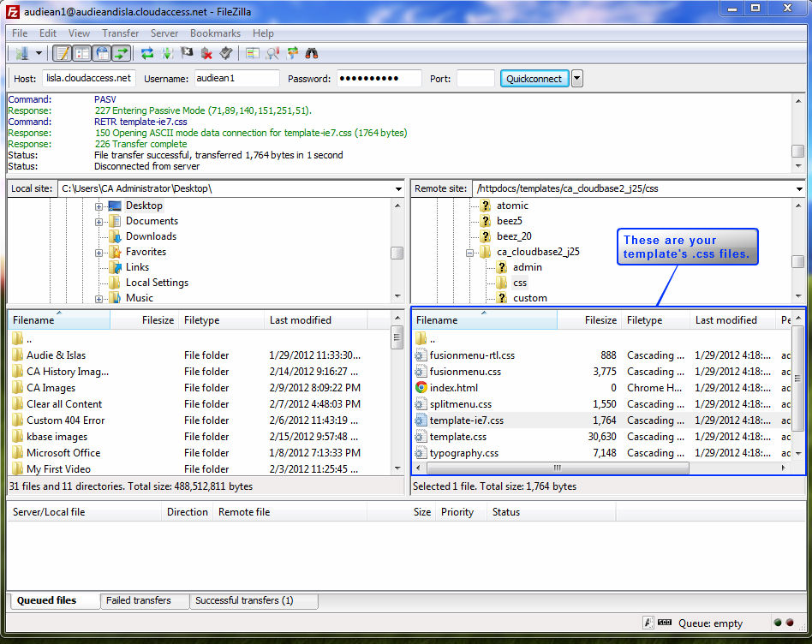Click the question-mark folder icon for atomic

[x=486, y=206]
